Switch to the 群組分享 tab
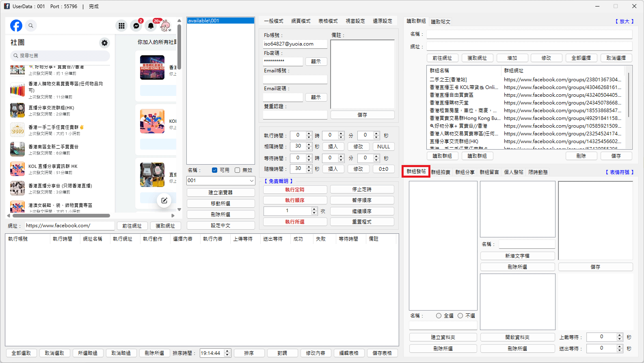The width and height of the screenshot is (644, 363). [465, 172]
